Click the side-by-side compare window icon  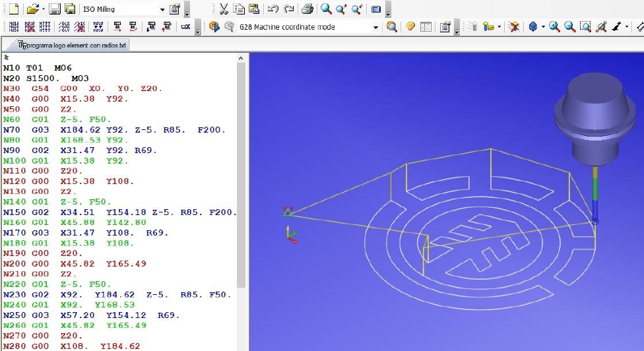426,26
